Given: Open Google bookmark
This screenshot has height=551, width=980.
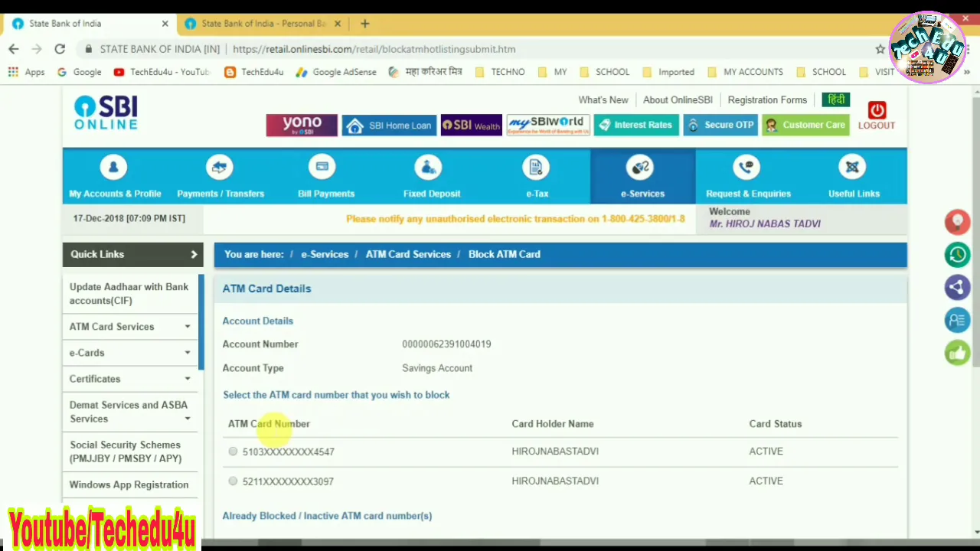Looking at the screenshot, I should pyautogui.click(x=79, y=72).
